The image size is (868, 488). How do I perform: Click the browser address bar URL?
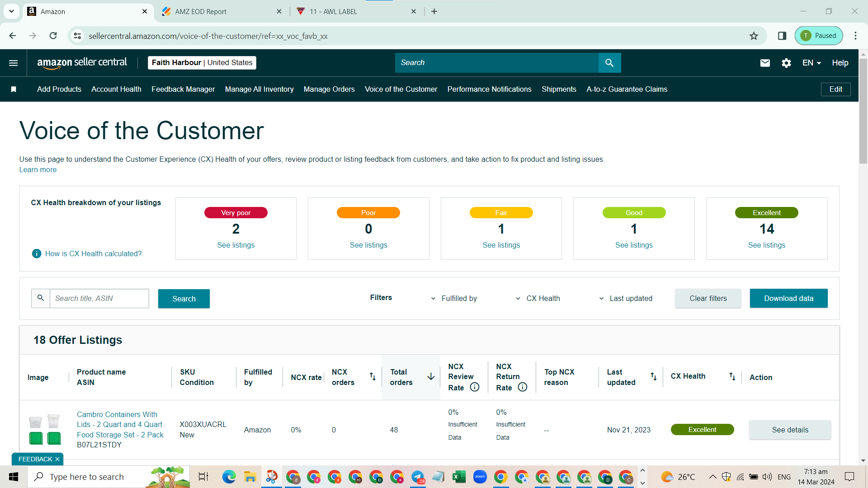[208, 36]
